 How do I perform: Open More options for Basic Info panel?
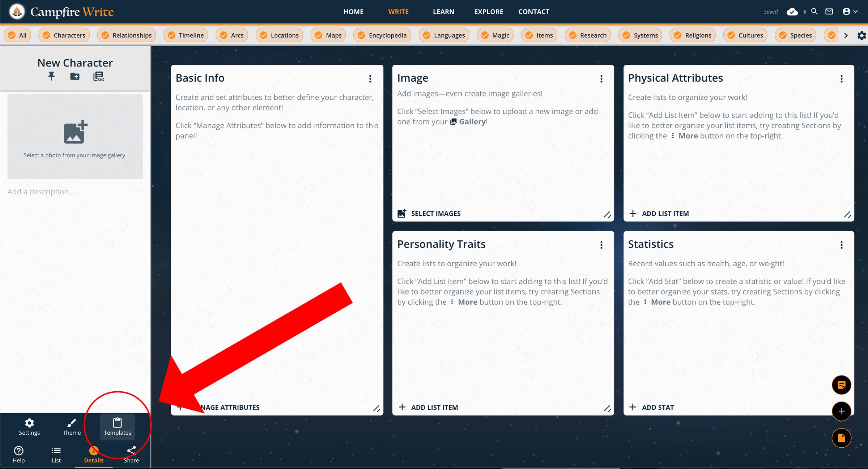[370, 79]
